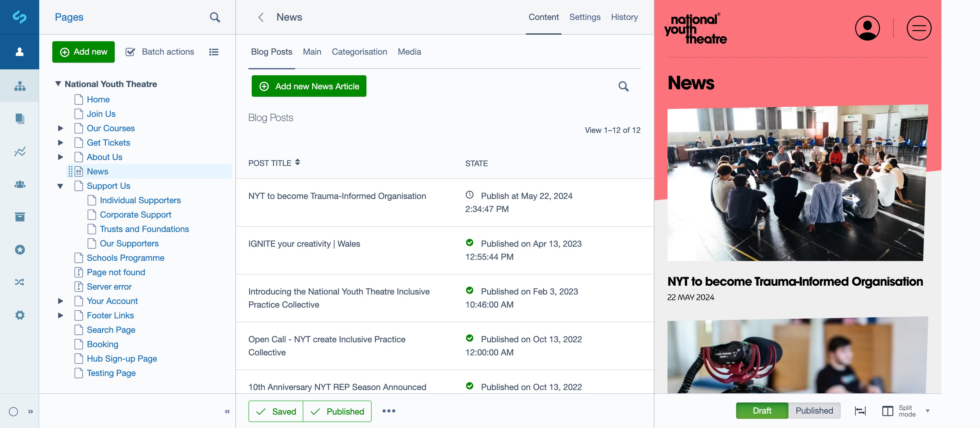Click the Files sidebar icon
980x428 pixels.
pos(19,119)
